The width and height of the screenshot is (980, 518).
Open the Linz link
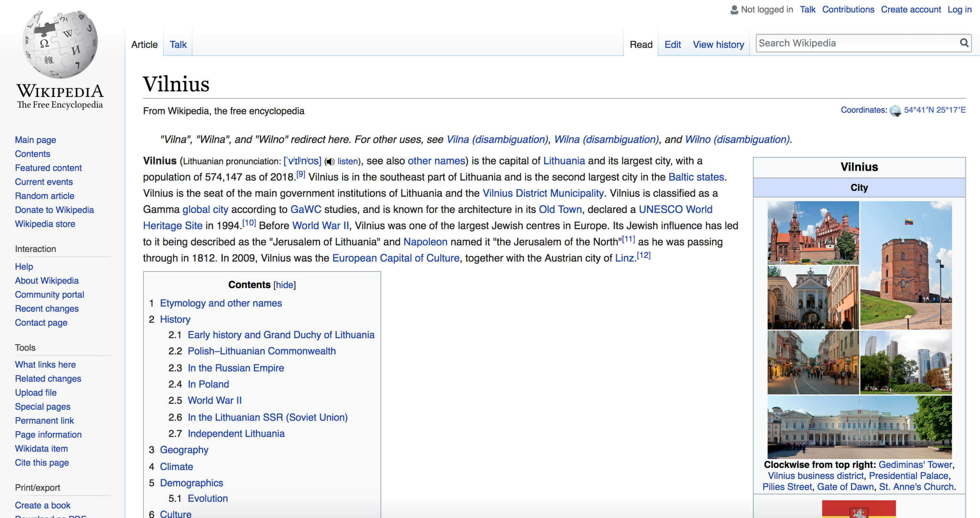click(x=624, y=258)
